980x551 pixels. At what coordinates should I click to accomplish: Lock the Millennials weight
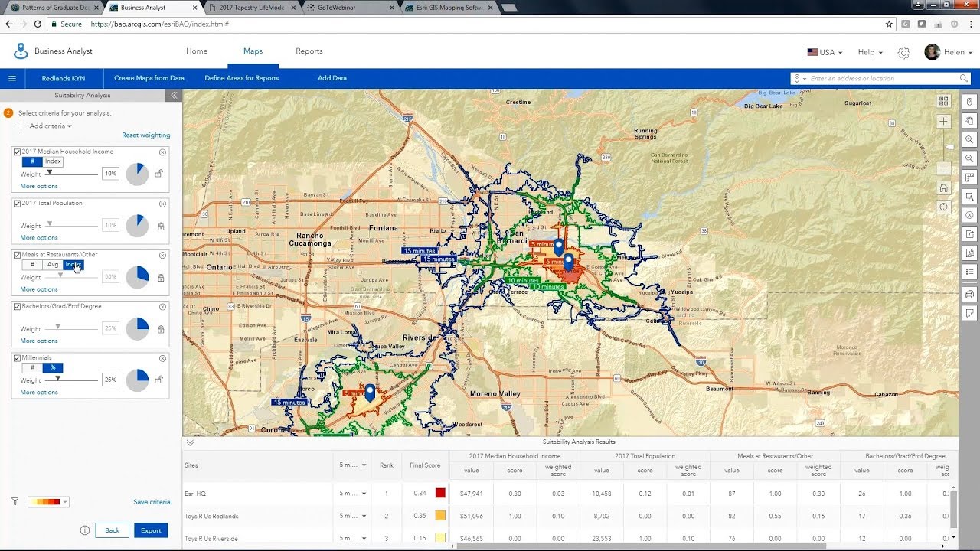coord(159,380)
